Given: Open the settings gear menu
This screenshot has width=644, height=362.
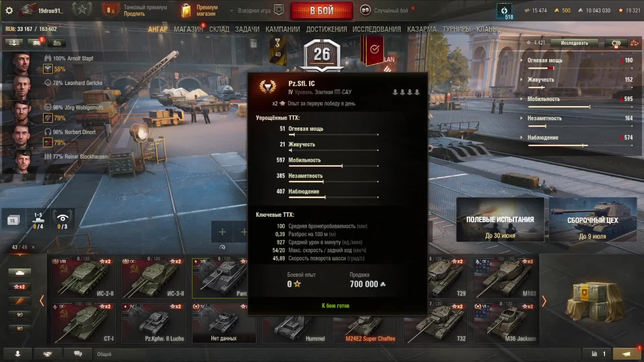Looking at the screenshot, I should 9,10.
